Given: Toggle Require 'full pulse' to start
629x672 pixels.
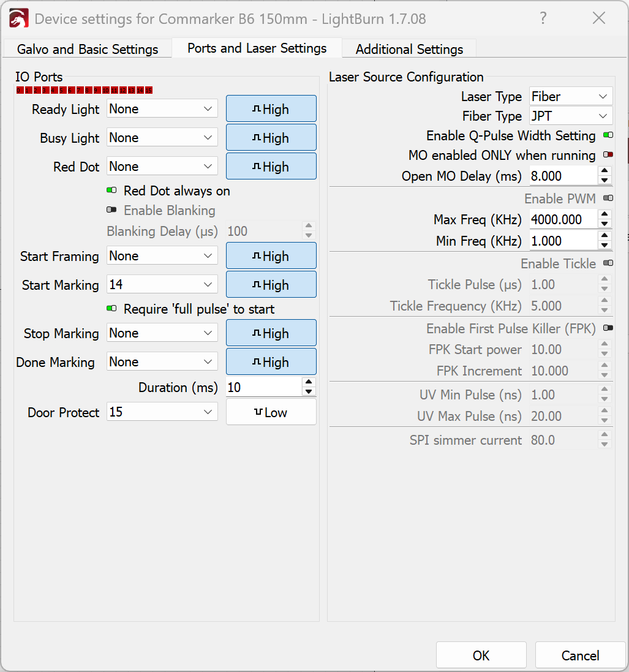Looking at the screenshot, I should (x=111, y=309).
